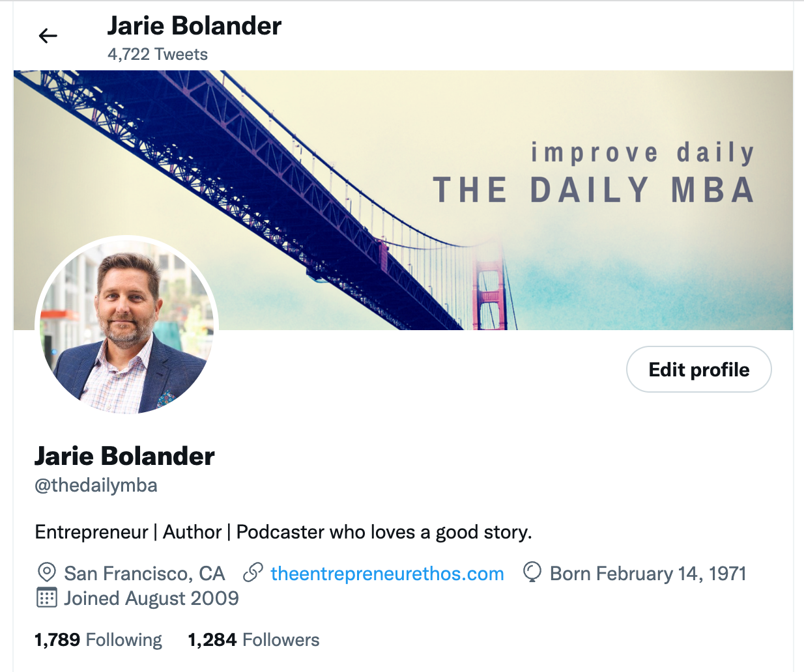This screenshot has height=672, width=804.
Task: Click the birthday balloon icon
Action: [x=532, y=572]
